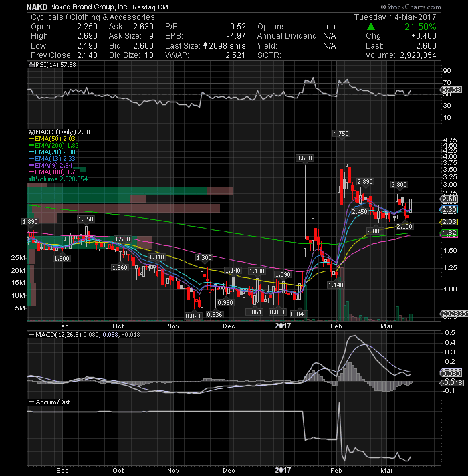Click the magenta EMA(100) legend entry

(53, 172)
